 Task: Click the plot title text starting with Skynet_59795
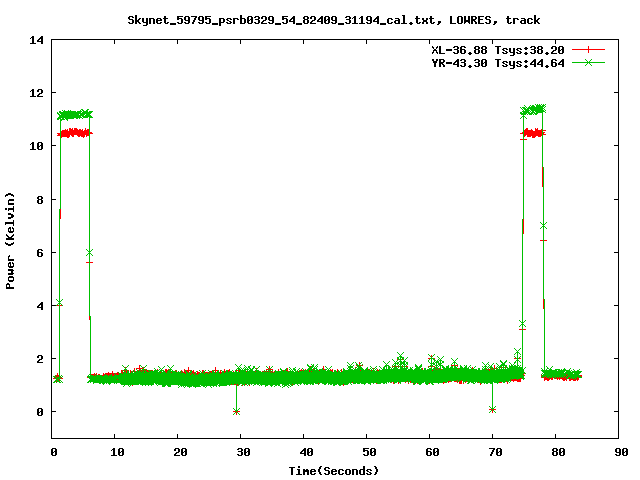(x=333, y=20)
